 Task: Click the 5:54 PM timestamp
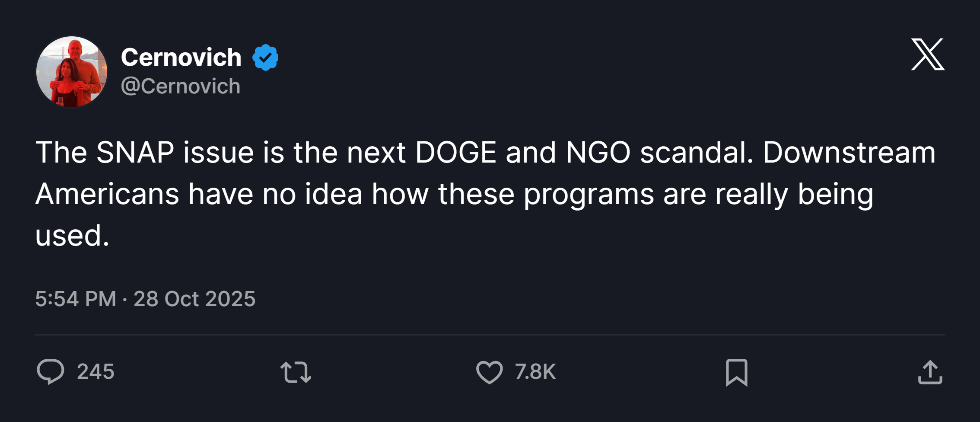click(76, 299)
